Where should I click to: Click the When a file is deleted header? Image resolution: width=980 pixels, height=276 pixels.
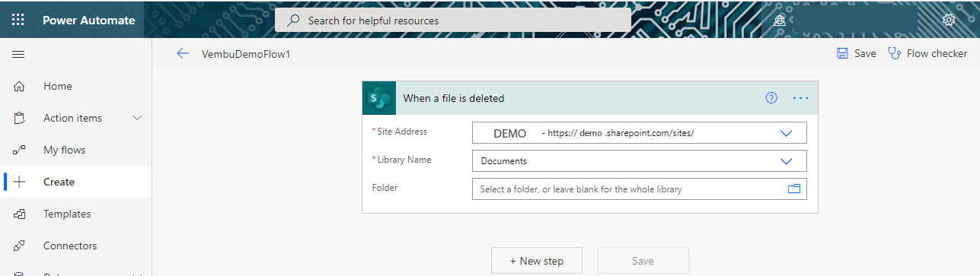589,97
